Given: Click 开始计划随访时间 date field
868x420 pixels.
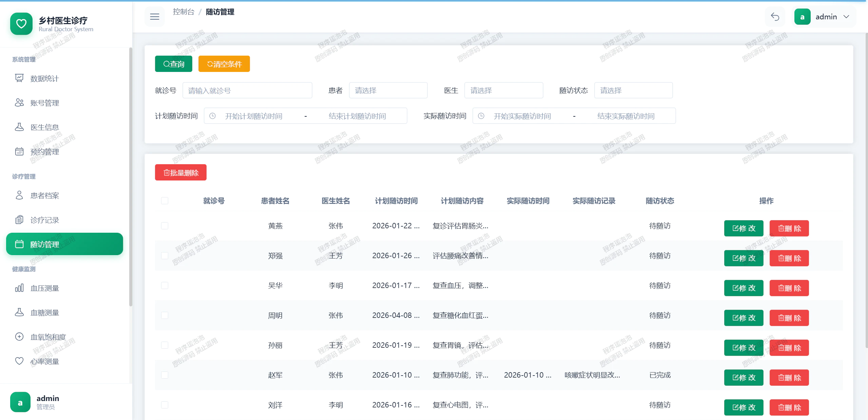Looking at the screenshot, I should [x=254, y=116].
